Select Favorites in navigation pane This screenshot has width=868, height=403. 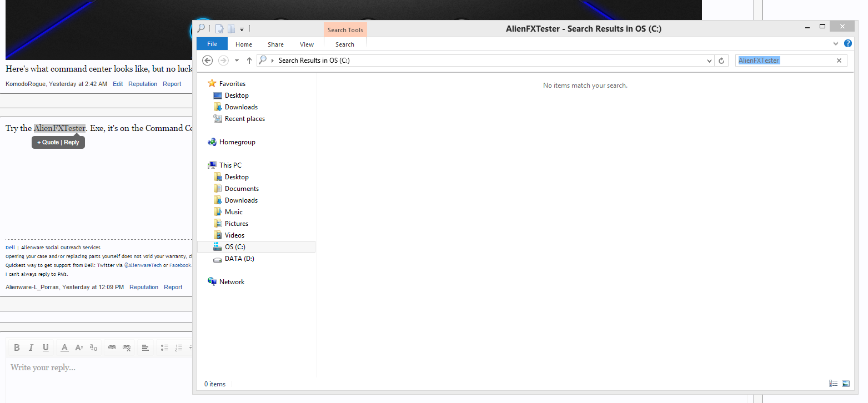(232, 84)
